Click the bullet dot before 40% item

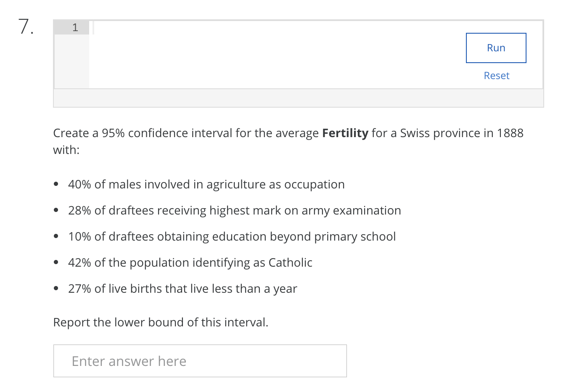pos(56,184)
